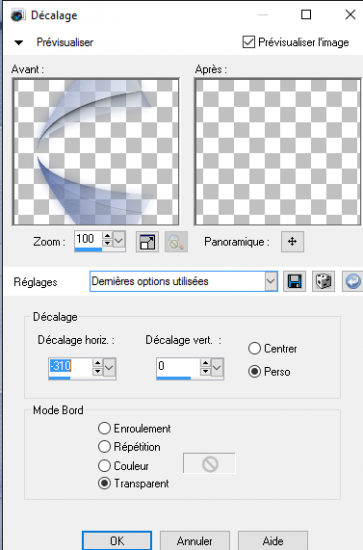Click the Décalage vert. field showing 0

(x=178, y=366)
